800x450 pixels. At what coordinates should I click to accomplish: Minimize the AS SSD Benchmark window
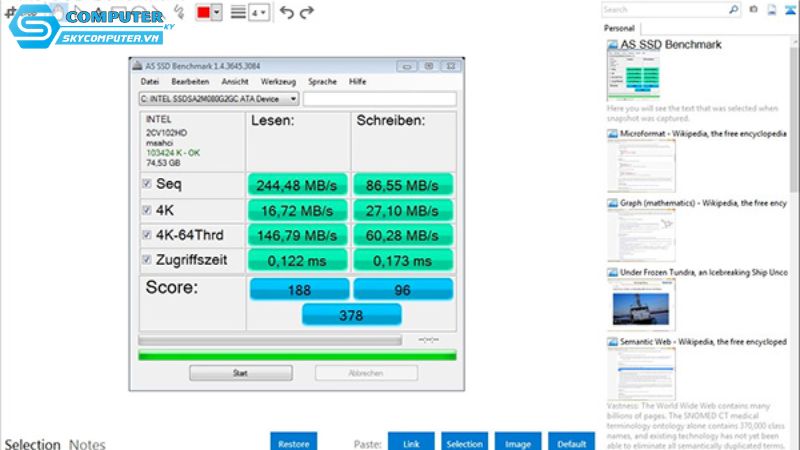[407, 66]
